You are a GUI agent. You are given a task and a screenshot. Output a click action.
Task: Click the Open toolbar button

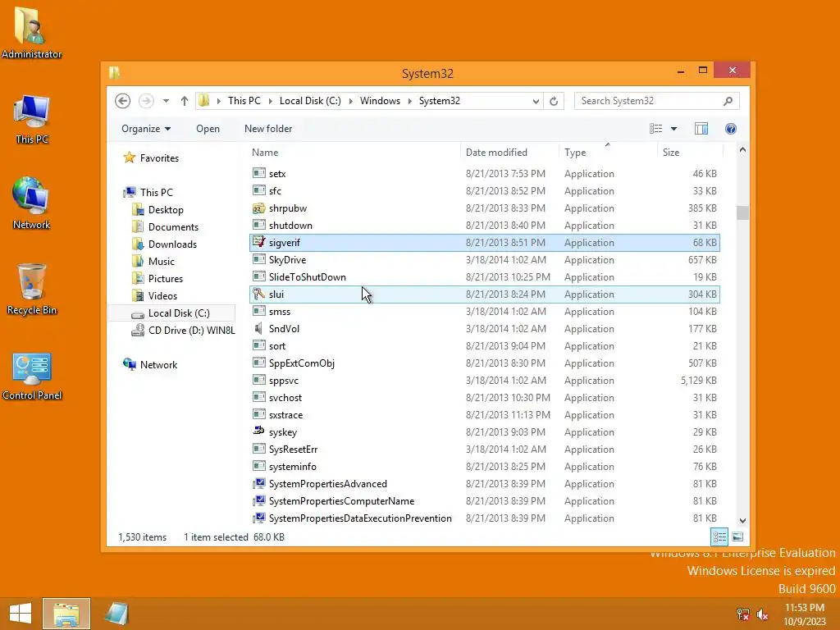tap(208, 129)
